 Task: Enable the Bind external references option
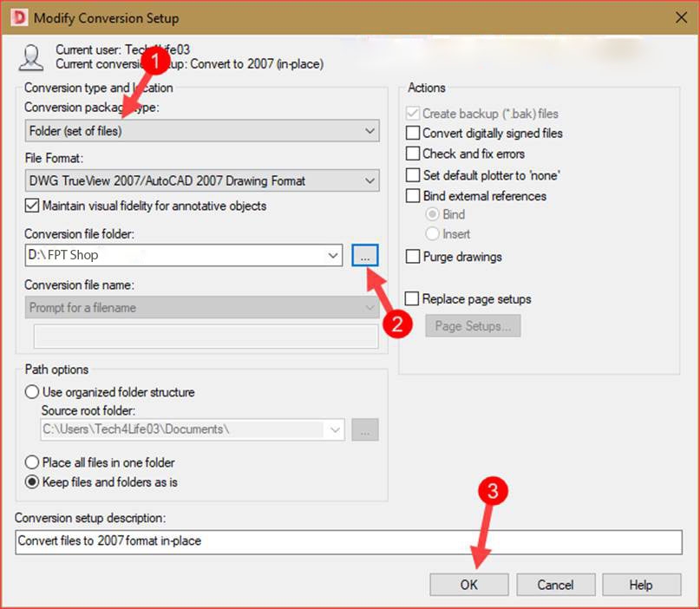click(x=411, y=196)
